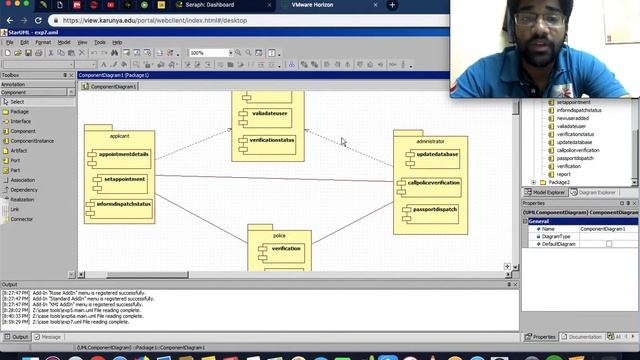Viewport: 640px width, 360px height.
Task: Open the View menu
Action: (82, 42)
